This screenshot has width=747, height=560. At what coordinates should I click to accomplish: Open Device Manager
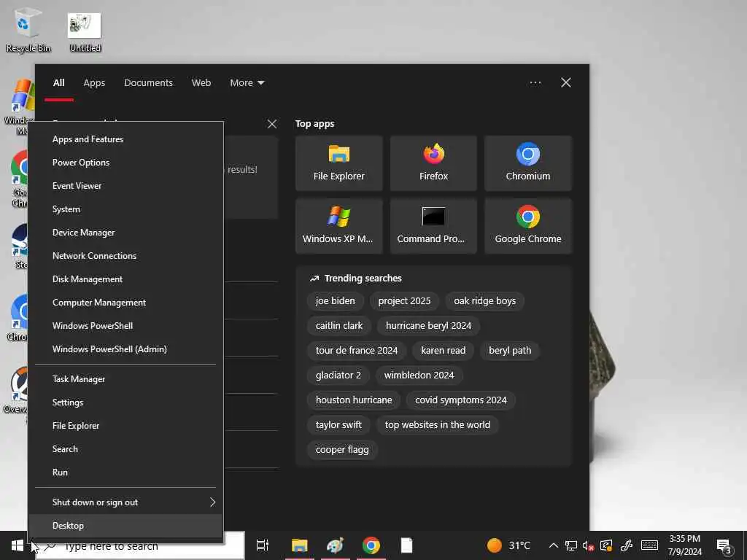125,233
